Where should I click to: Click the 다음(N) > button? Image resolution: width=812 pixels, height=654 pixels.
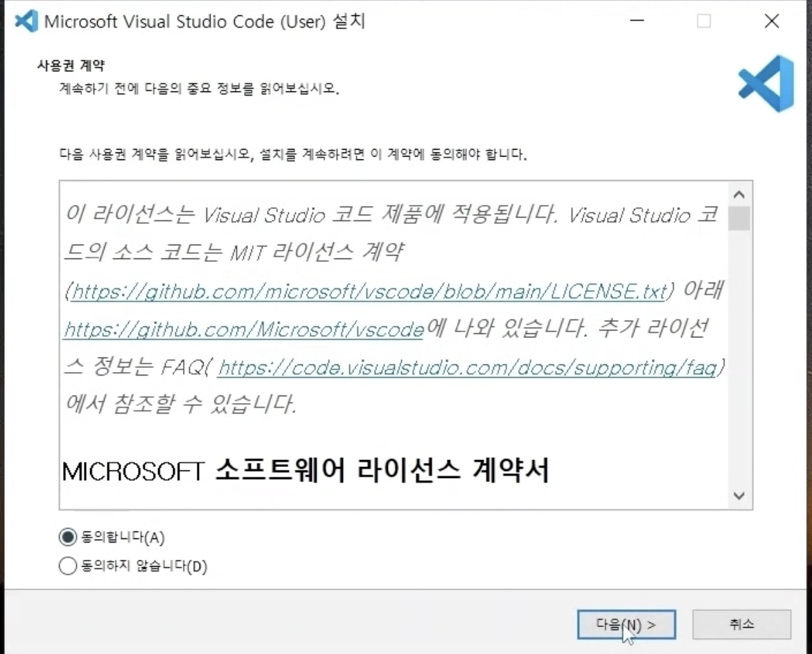pos(626,624)
